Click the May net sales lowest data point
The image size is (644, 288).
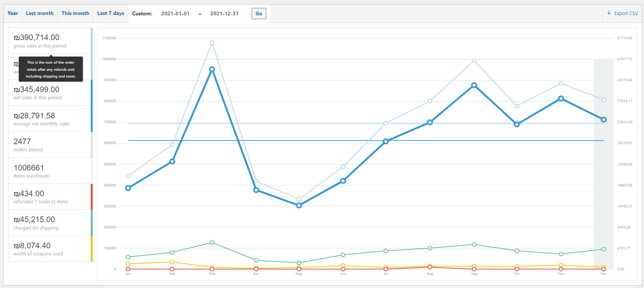pos(299,206)
